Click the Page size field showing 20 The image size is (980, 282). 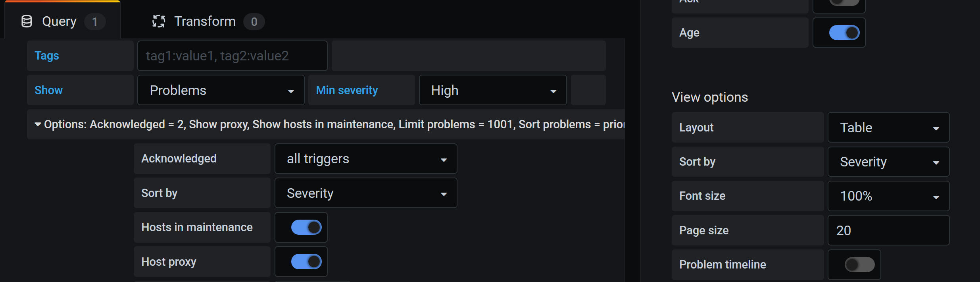[x=888, y=230]
